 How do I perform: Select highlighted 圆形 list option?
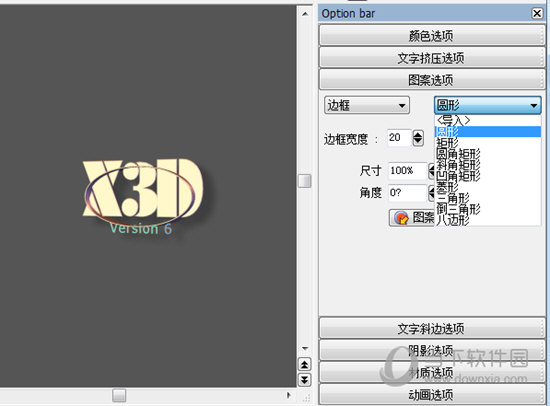tap(488, 132)
